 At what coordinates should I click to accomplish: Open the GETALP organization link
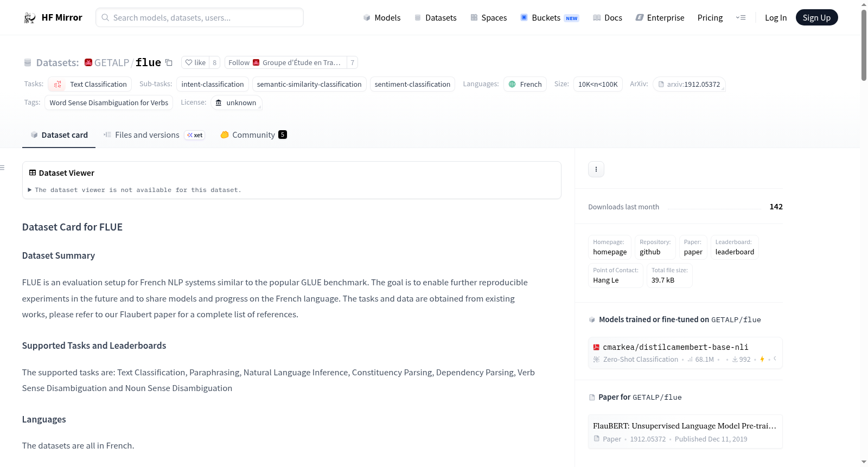tap(112, 62)
